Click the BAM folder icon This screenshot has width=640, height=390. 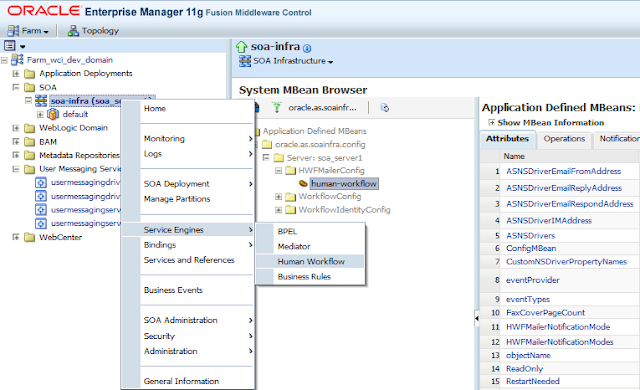click(x=29, y=142)
